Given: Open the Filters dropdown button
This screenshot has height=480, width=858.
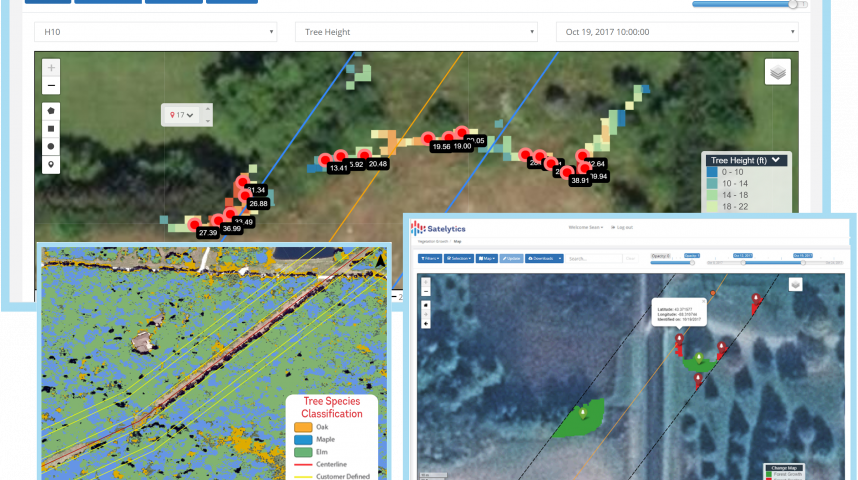Looking at the screenshot, I should 430,258.
